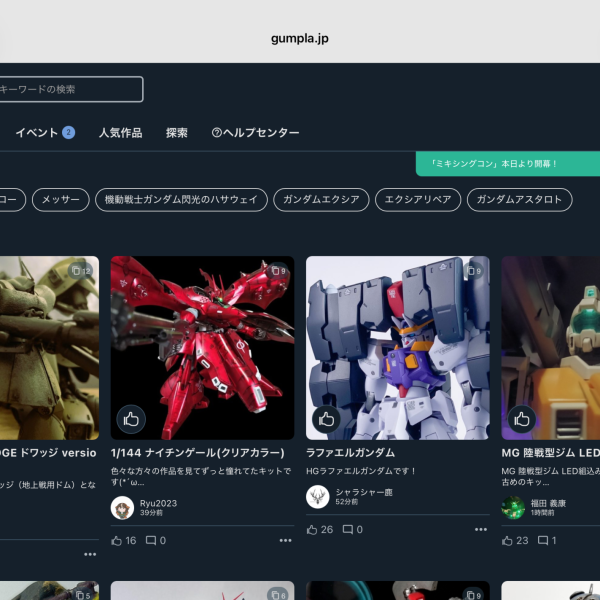Open the 1/144 ナイチンゲール(クリアカラー) title

197,453
